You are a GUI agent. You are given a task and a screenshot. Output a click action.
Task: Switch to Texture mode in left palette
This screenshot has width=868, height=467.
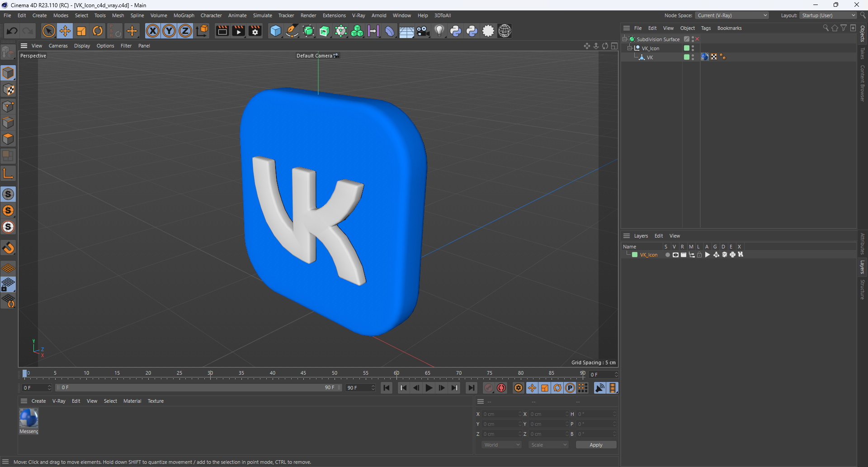click(8, 90)
